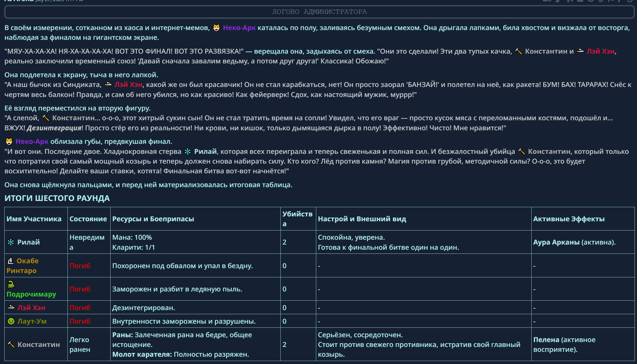Viewport: 637px width, 364px height.
Task: Click the ЛОГОВО АДМИНИСТРАТОРА header box
Action: point(319,12)
